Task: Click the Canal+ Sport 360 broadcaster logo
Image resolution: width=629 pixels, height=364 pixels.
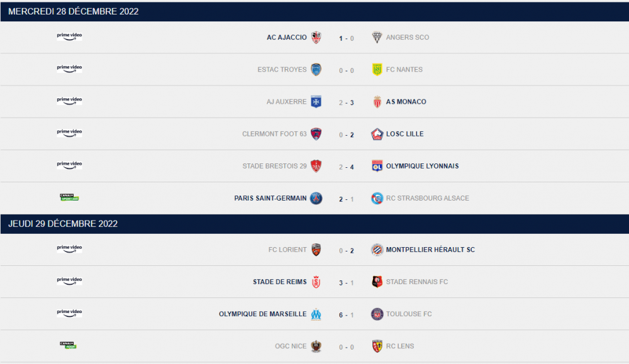Action: pyautogui.click(x=69, y=197)
